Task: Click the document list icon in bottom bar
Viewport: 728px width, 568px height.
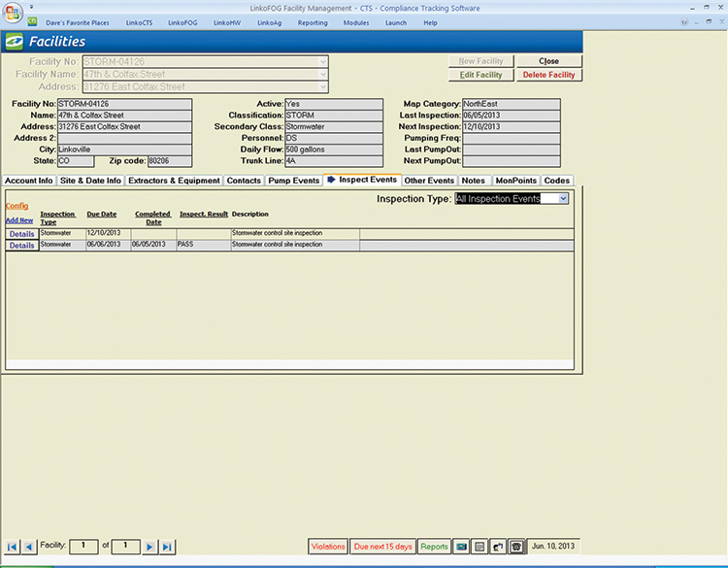Action: coord(480,547)
